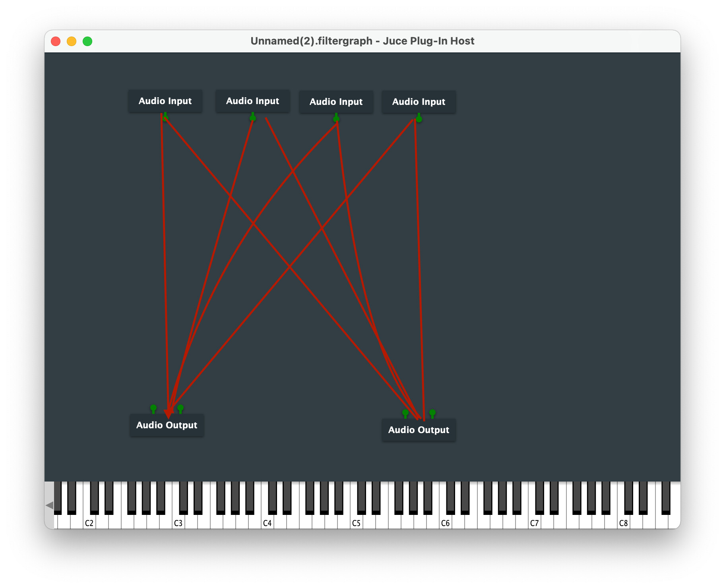Play the C4 piano key
This screenshot has width=725, height=588.
point(268,522)
